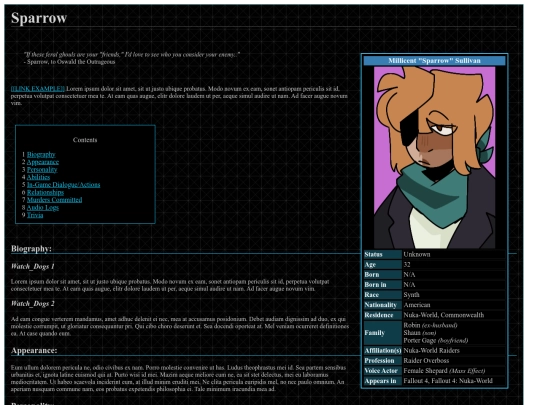Select the American nationality value
The height and width of the screenshot is (405, 540).
point(417,305)
